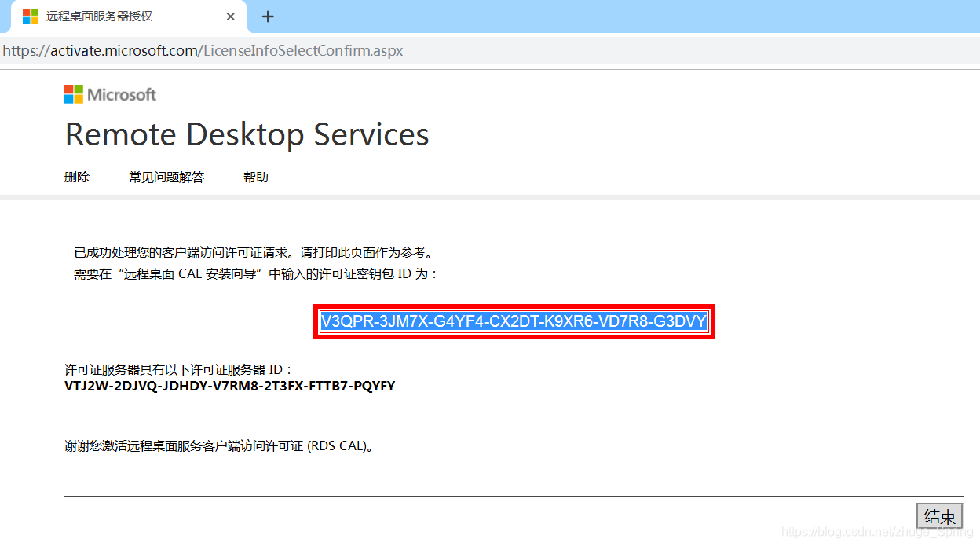Click the 结束 finish button
980x546 pixels.
[939, 516]
